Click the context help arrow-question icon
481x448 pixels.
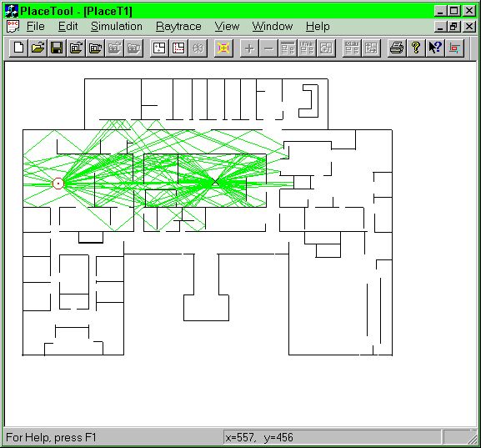click(435, 48)
